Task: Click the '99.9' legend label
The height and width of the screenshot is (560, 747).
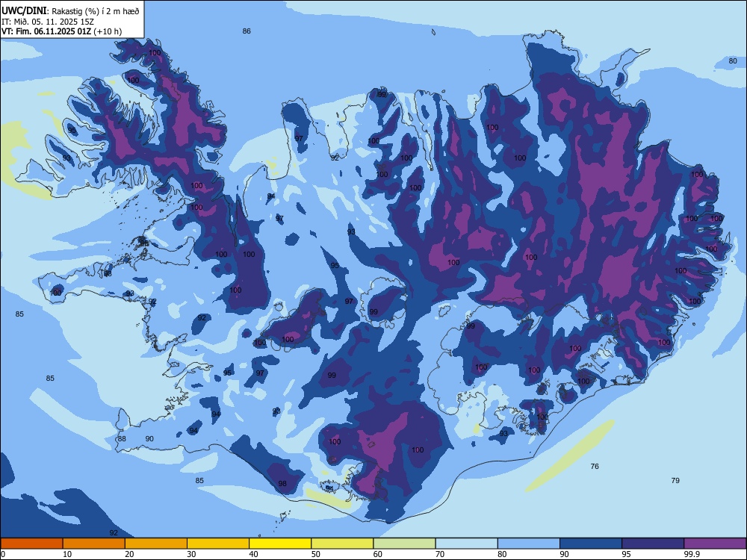Action: point(692,554)
